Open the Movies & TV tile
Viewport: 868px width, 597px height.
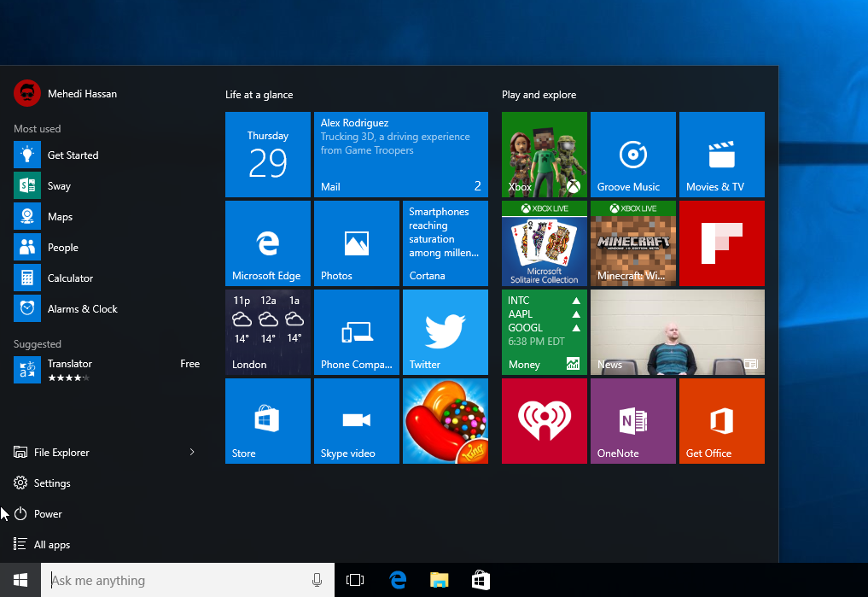coord(722,155)
